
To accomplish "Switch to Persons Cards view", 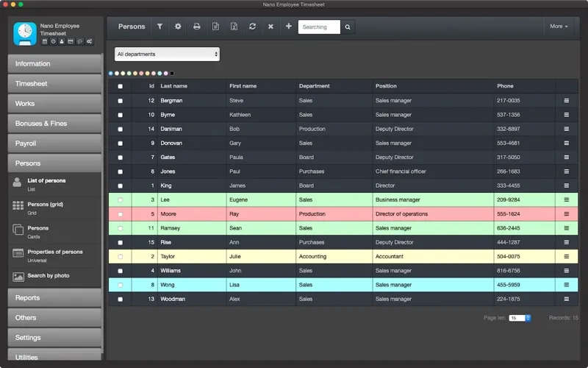I will click(x=54, y=232).
